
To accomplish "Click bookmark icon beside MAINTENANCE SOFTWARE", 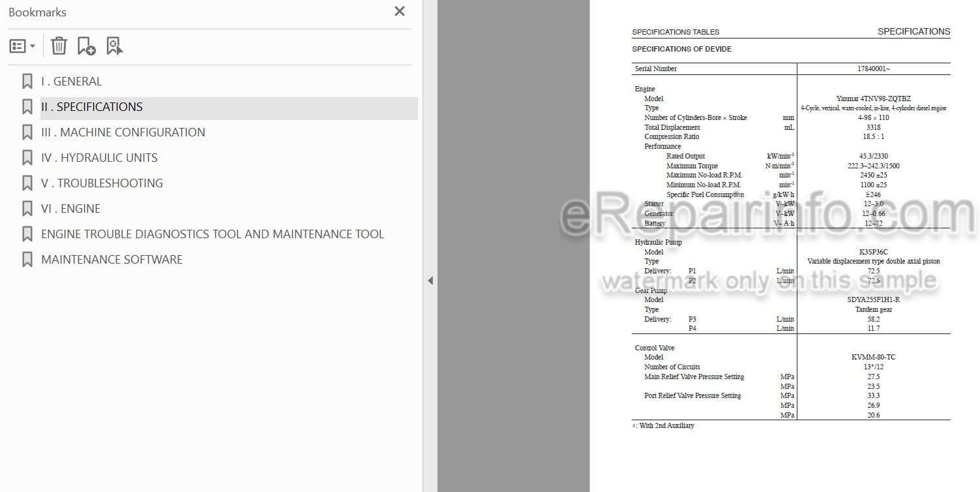I will coord(27,260).
